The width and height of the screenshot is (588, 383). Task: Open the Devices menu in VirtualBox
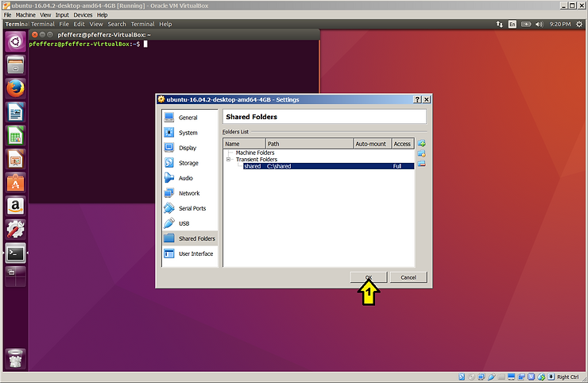83,15
